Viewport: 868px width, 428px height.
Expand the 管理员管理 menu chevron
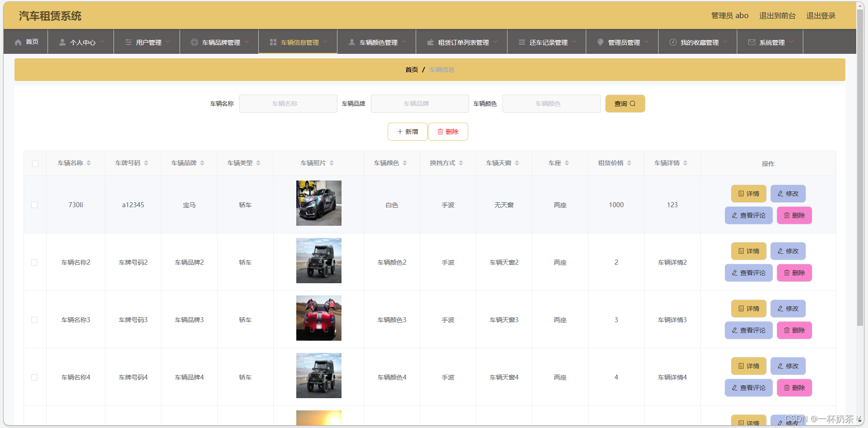pos(647,42)
